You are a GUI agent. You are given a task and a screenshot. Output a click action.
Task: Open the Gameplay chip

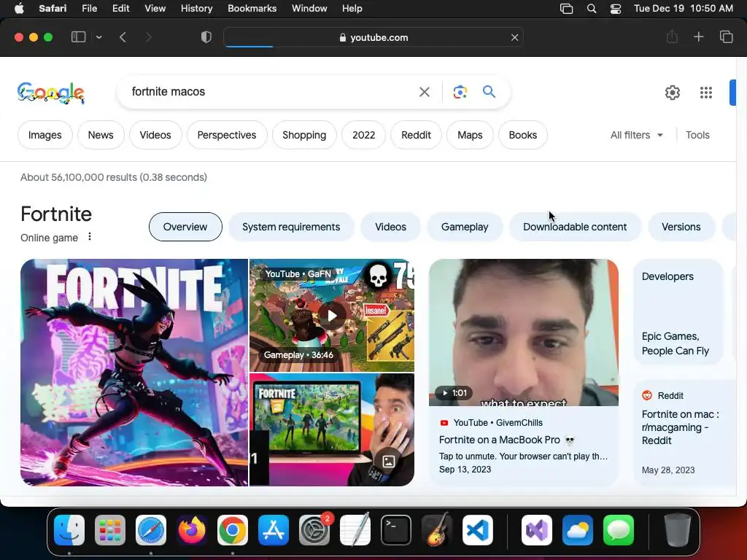(x=465, y=227)
